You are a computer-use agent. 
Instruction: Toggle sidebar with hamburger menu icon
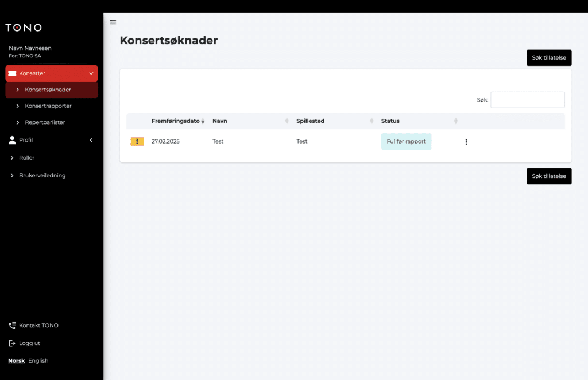click(x=113, y=22)
